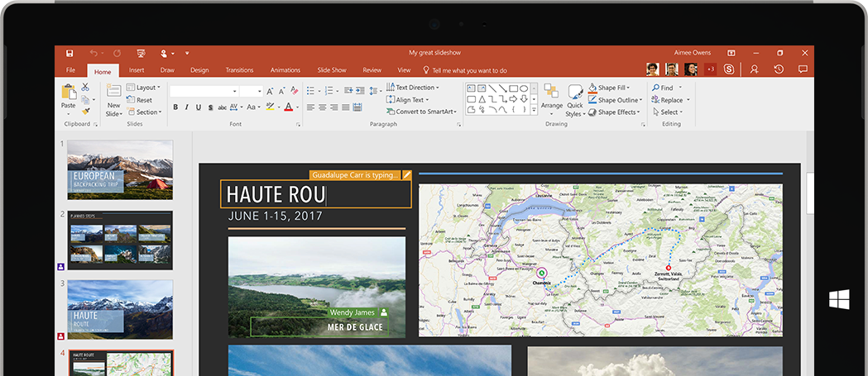Toggle Underline formatting
This screenshot has height=376, width=868.
tap(199, 107)
